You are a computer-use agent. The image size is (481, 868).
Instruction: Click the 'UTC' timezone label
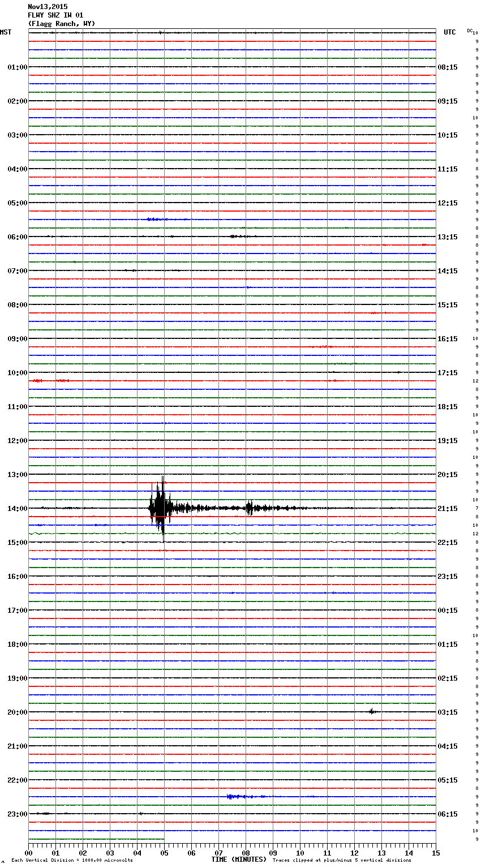(450, 32)
